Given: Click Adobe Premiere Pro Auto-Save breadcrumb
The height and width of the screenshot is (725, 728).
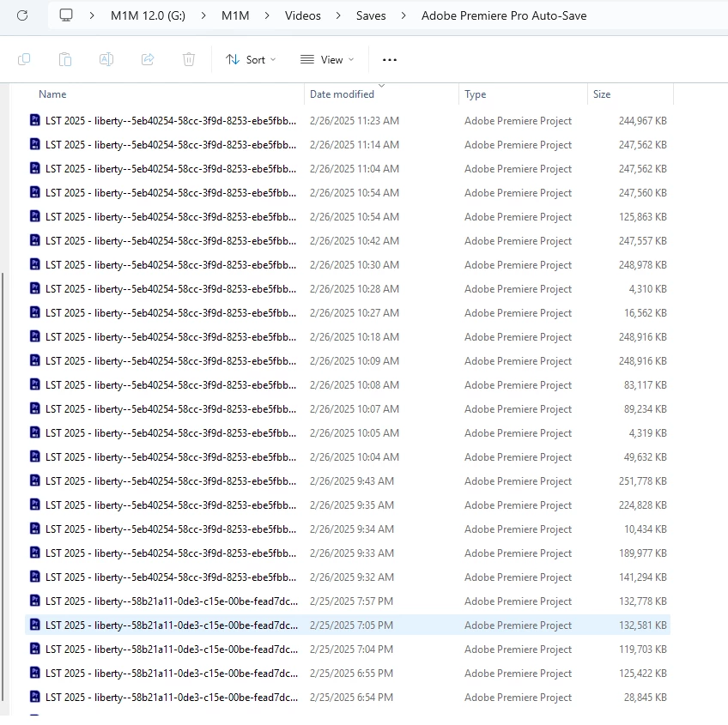Looking at the screenshot, I should (x=504, y=15).
